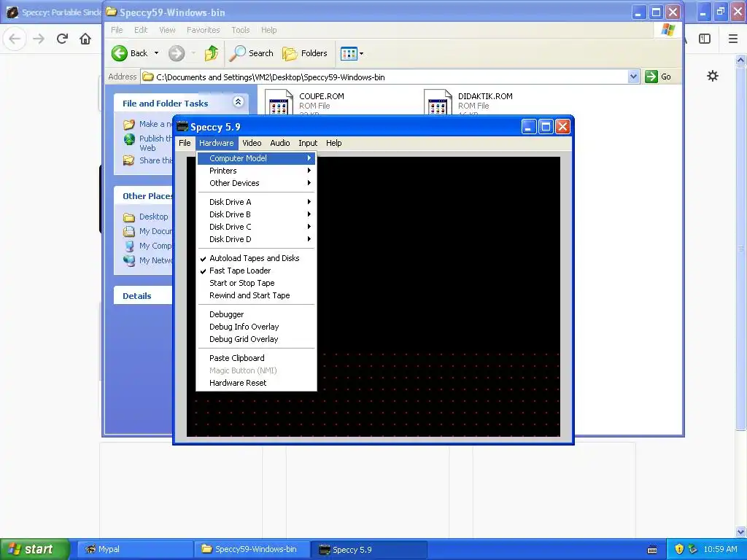Open Explorer Back history dropdown arrow
The width and height of the screenshot is (747, 560).
tap(156, 53)
